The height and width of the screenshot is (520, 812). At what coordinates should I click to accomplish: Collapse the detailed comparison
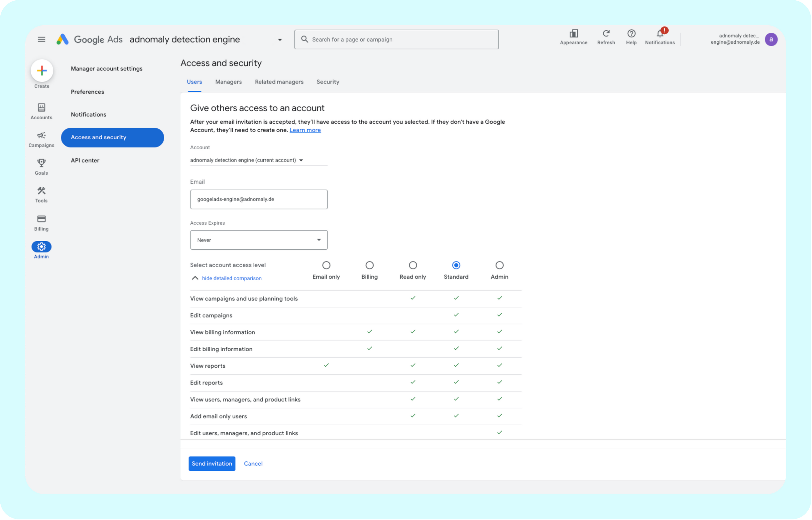231,278
